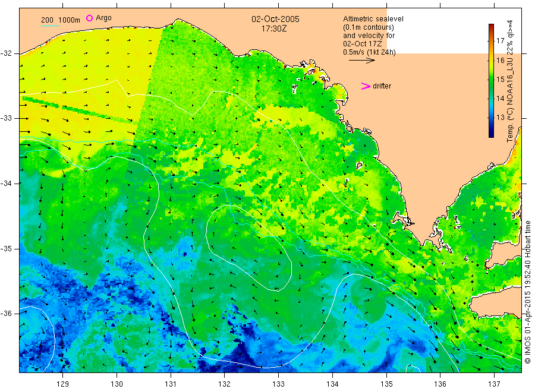Image resolution: width=535 pixels, height=392 pixels.
Task: Click the colorbar tick label 13
Action: point(500,118)
